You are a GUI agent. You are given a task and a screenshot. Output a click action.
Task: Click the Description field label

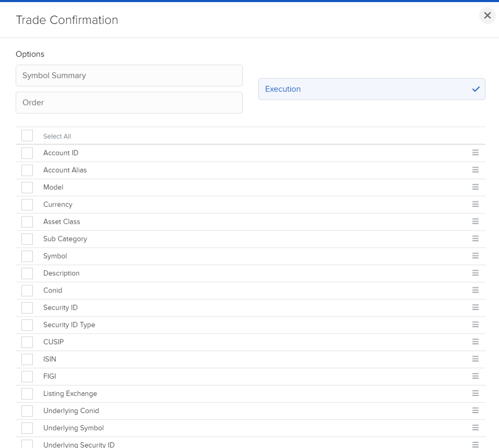[61, 273]
